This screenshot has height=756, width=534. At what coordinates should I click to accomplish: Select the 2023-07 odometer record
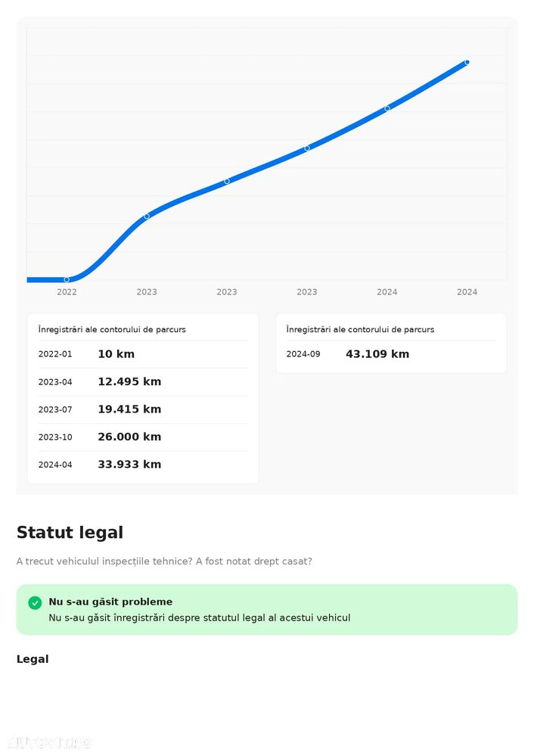[55, 409]
